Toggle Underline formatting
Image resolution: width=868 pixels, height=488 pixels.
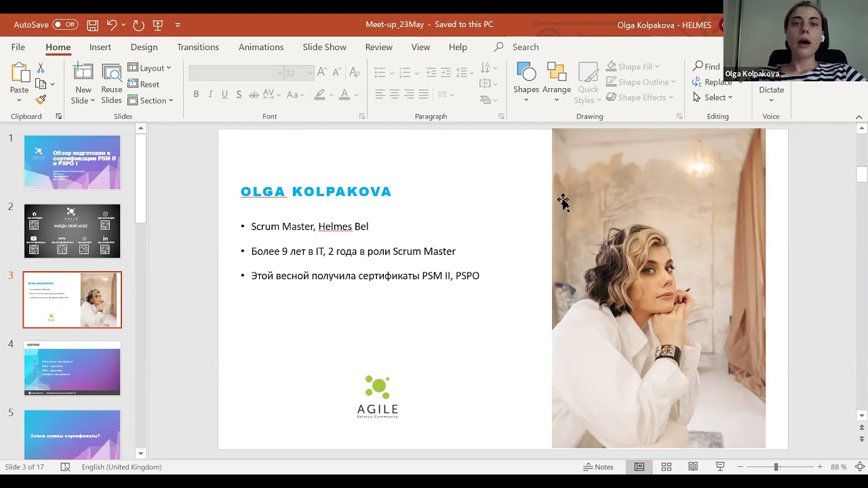point(224,94)
